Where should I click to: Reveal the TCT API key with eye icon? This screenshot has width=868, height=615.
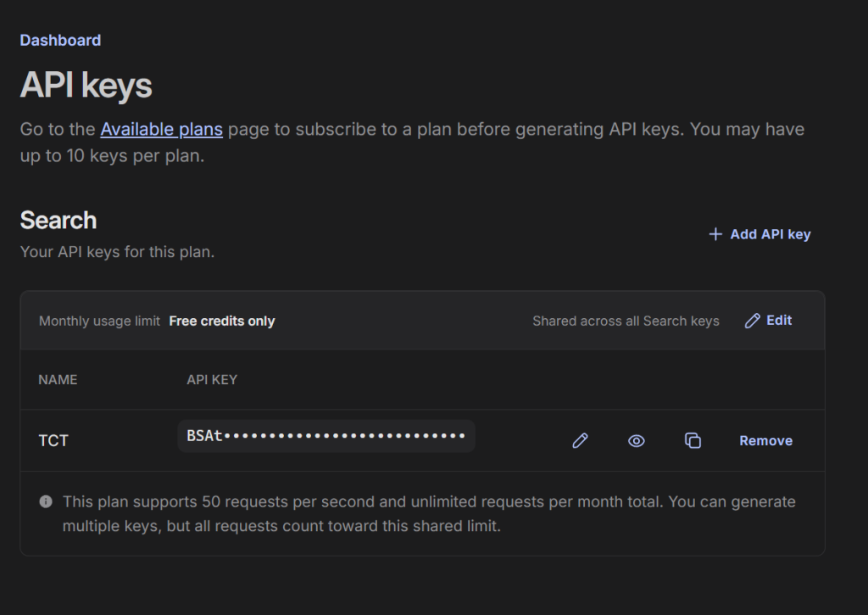coord(637,441)
